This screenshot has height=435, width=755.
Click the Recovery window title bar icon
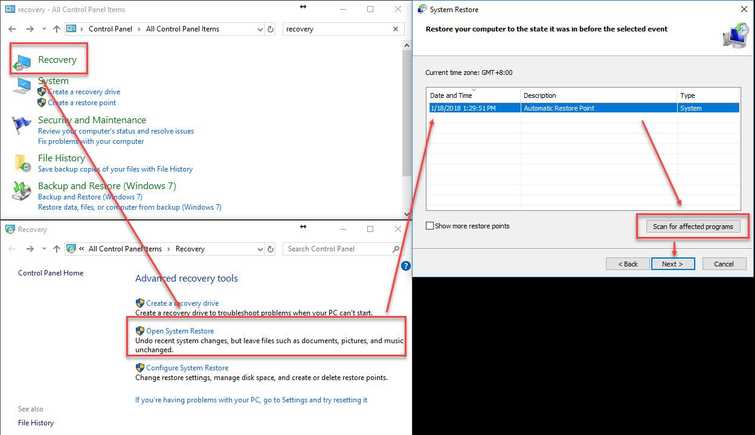(x=10, y=229)
